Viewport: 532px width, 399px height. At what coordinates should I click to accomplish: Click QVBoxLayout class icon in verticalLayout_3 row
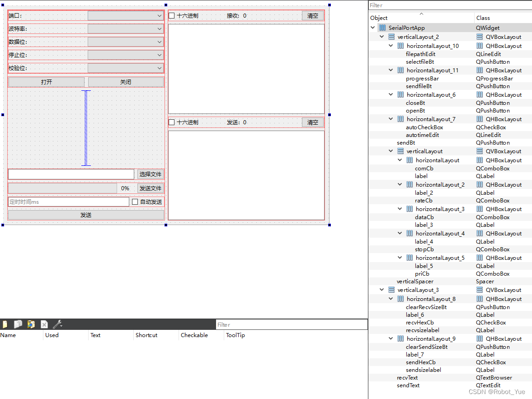click(480, 290)
